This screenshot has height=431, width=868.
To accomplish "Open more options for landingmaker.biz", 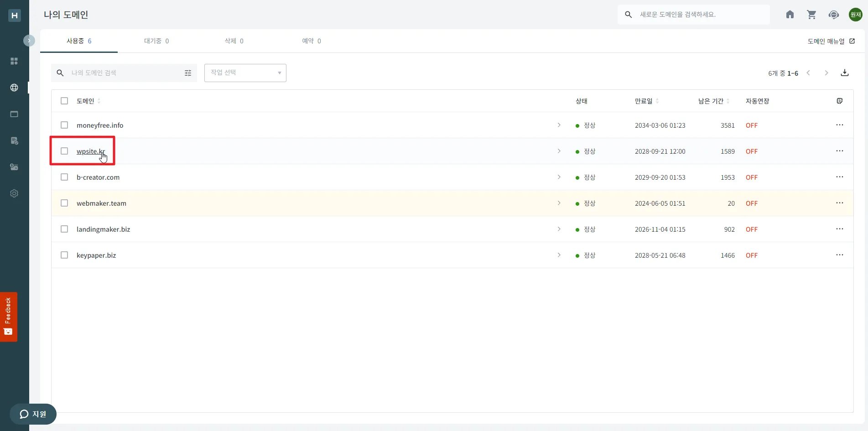I will 840,229.
